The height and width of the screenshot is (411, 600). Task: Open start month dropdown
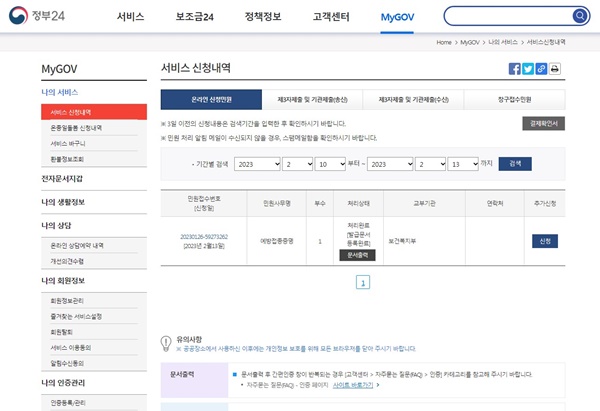pyautogui.click(x=298, y=164)
